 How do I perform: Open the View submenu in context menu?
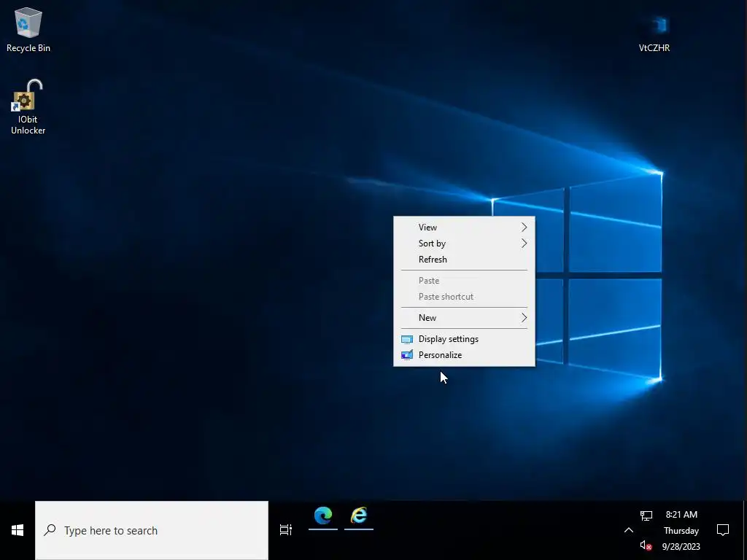click(465, 227)
